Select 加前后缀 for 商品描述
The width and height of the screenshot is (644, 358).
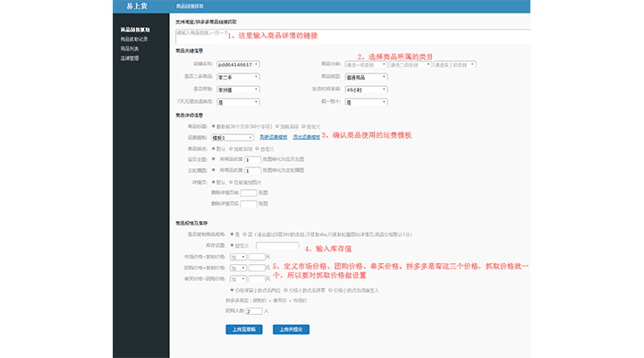click(x=231, y=149)
